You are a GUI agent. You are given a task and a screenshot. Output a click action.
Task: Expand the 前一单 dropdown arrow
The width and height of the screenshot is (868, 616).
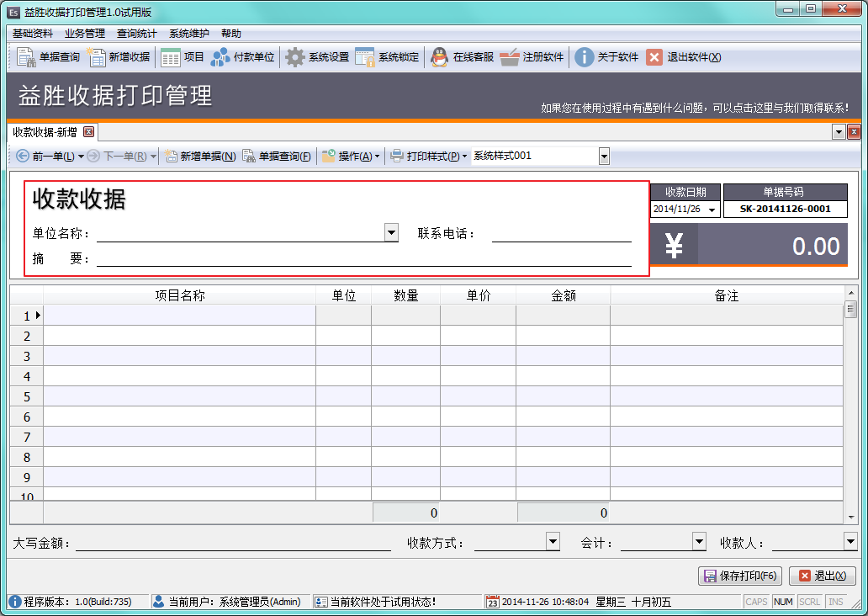pos(81,157)
